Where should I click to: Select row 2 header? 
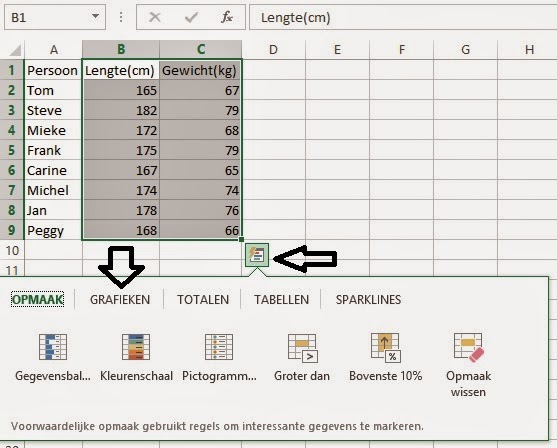(12, 90)
